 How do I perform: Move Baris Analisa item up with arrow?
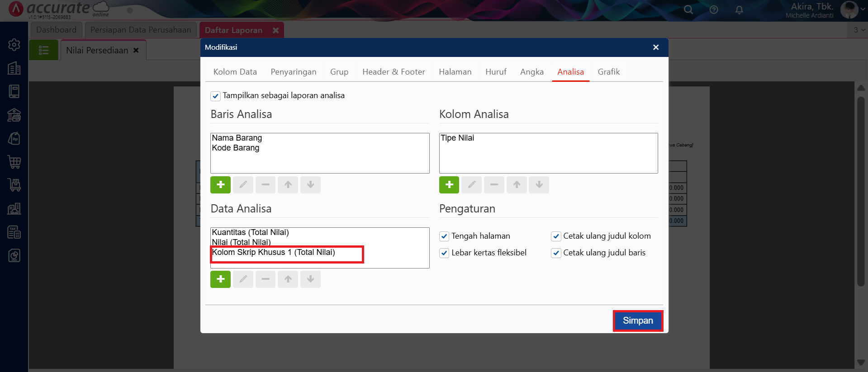point(288,185)
